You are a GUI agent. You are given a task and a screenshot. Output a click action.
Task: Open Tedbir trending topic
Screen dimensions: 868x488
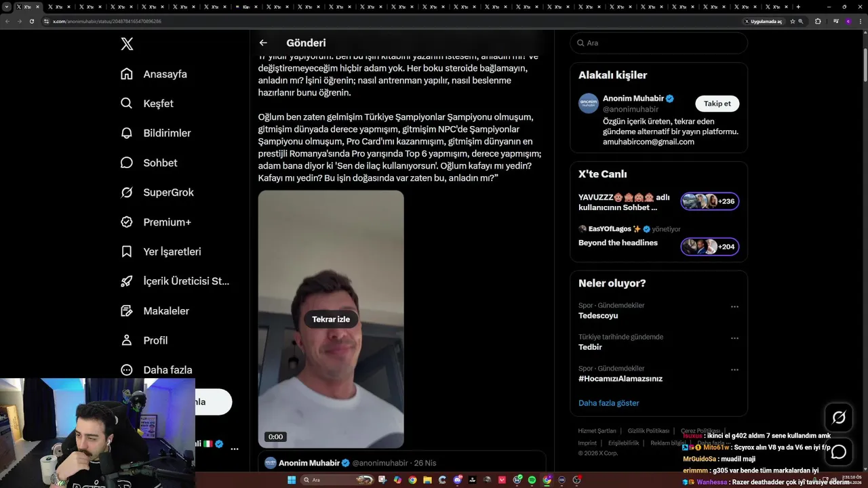coord(590,347)
